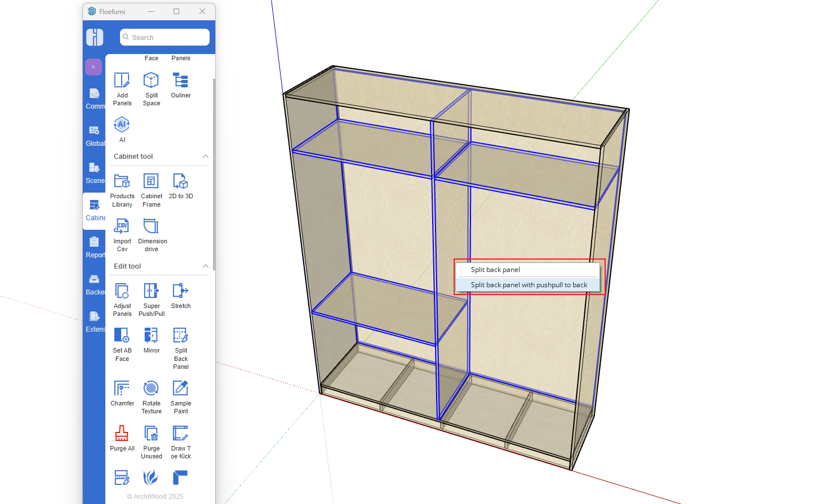Run the Purge All tool
This screenshot has width=817, height=504.
tap(122, 438)
